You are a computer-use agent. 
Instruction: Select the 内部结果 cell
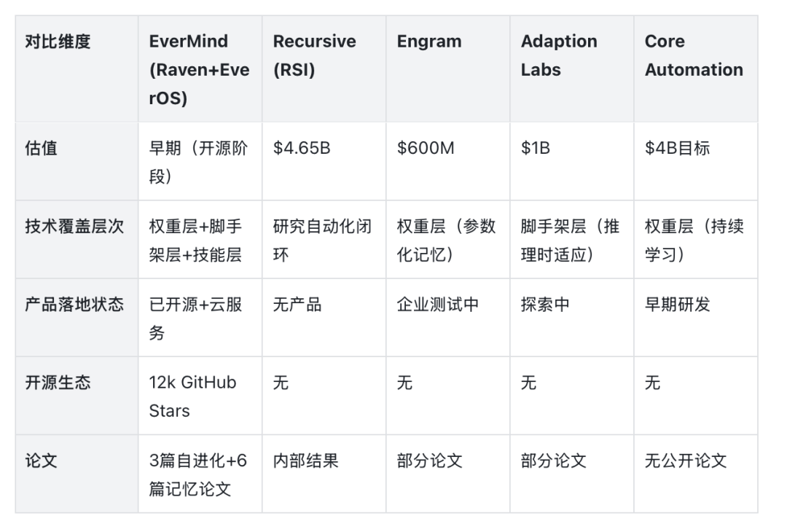[324, 474]
